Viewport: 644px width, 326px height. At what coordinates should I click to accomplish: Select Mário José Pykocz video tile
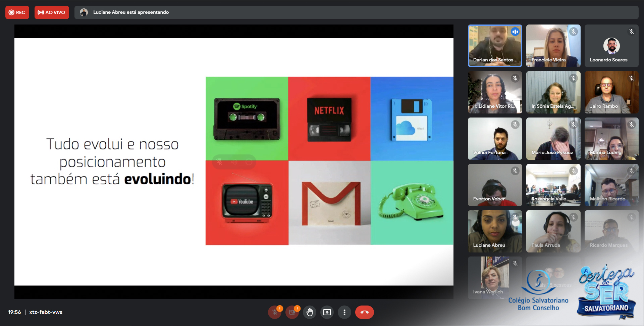553,139
